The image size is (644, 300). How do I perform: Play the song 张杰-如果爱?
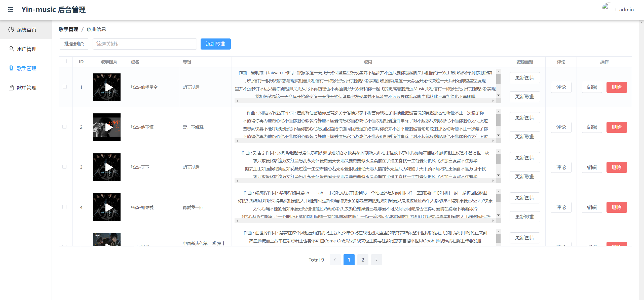(109, 207)
